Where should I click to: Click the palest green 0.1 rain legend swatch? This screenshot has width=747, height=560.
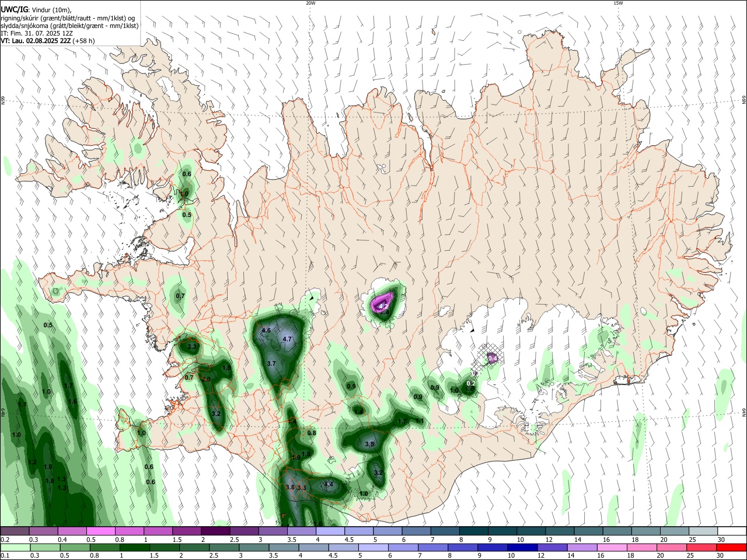(x=15, y=547)
